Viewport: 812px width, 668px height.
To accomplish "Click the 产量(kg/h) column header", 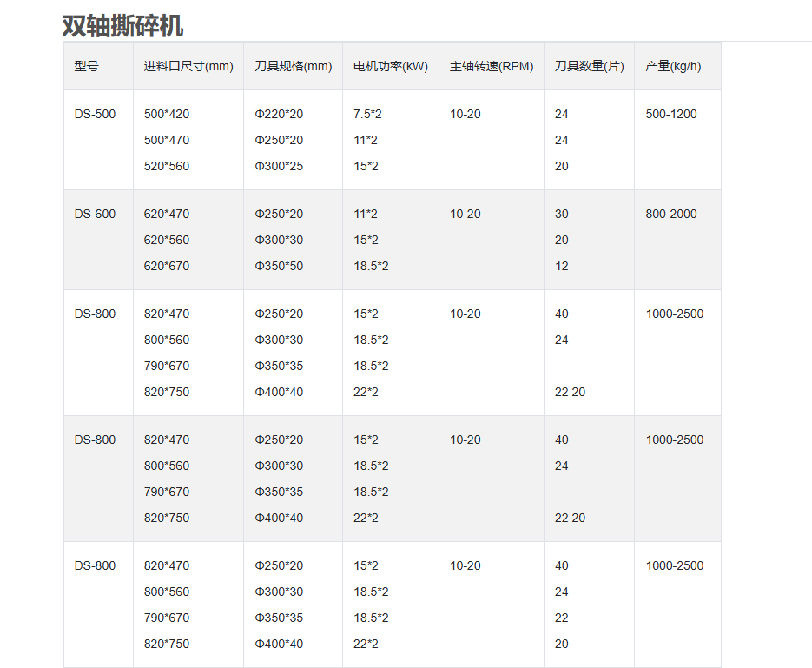I will 673,66.
